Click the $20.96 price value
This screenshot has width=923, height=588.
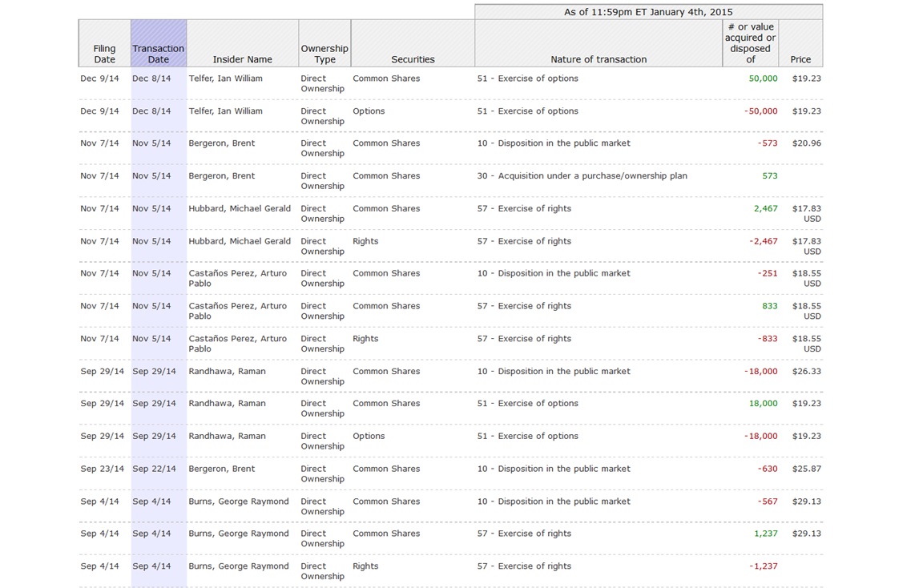click(806, 143)
